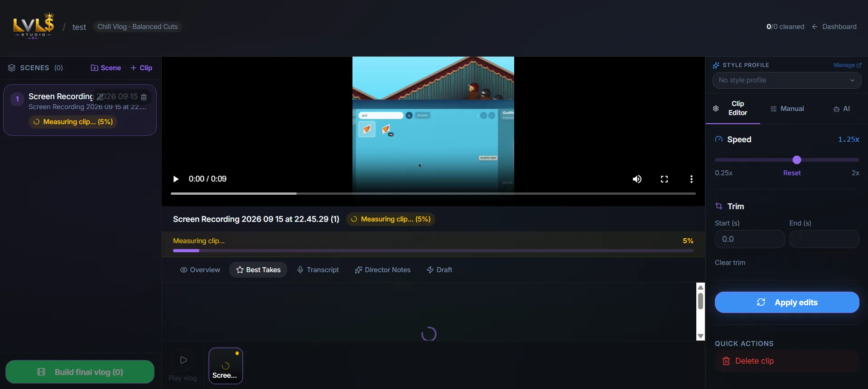Enter fullscreen video mode

point(664,179)
